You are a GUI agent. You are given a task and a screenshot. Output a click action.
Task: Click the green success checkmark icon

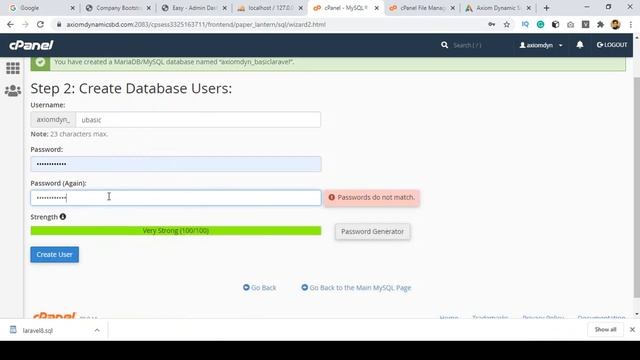40,62
